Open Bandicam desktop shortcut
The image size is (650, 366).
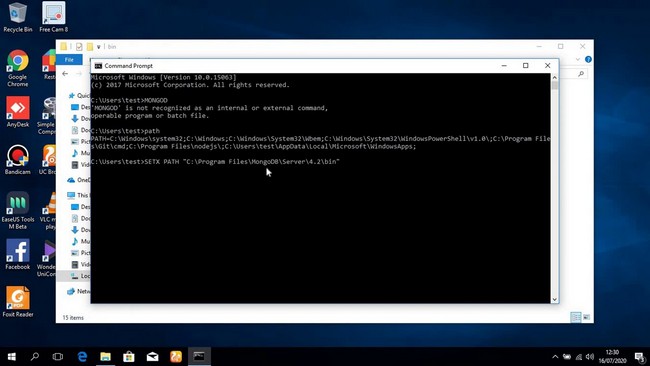click(x=17, y=160)
